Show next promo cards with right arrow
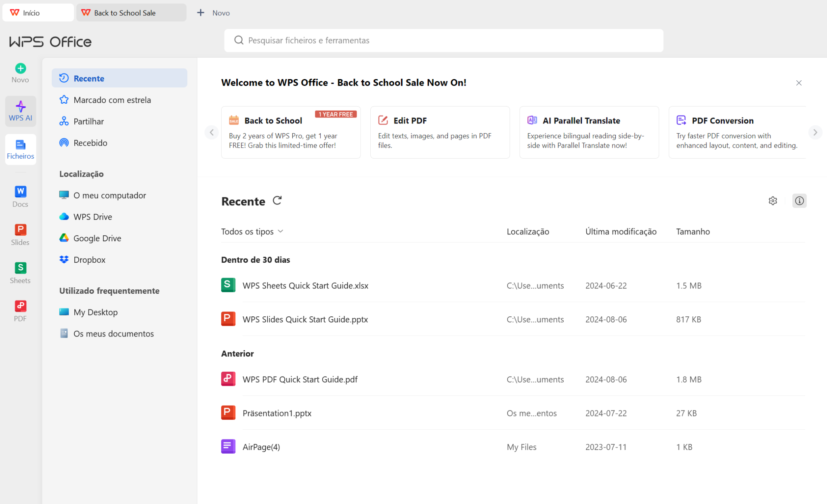 [x=815, y=132]
